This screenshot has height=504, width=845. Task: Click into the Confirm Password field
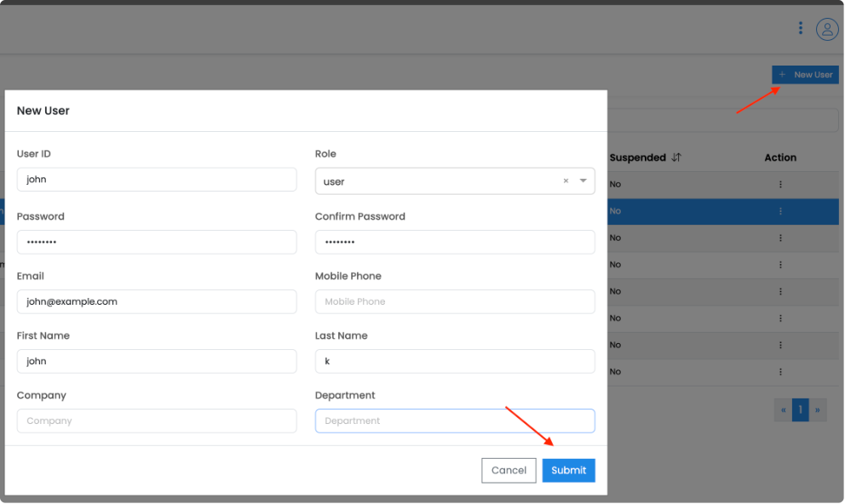click(x=455, y=242)
